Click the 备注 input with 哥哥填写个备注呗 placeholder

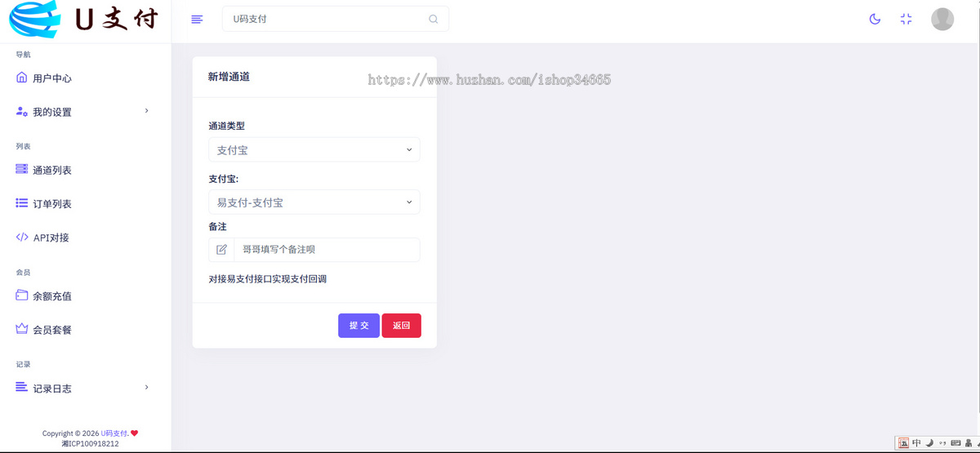point(327,250)
